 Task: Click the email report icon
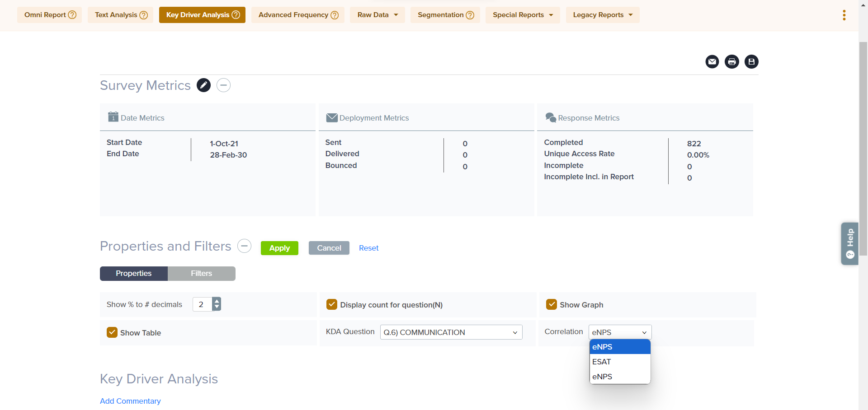(712, 62)
